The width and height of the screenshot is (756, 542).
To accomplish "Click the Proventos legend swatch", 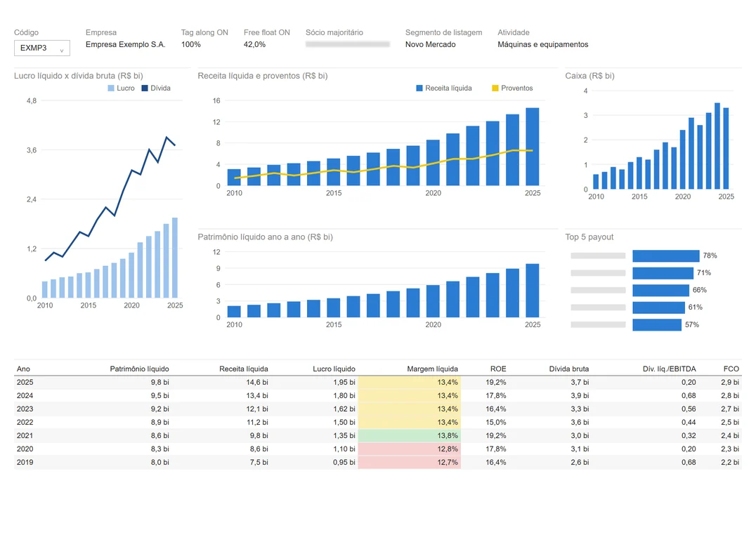I will coord(495,88).
